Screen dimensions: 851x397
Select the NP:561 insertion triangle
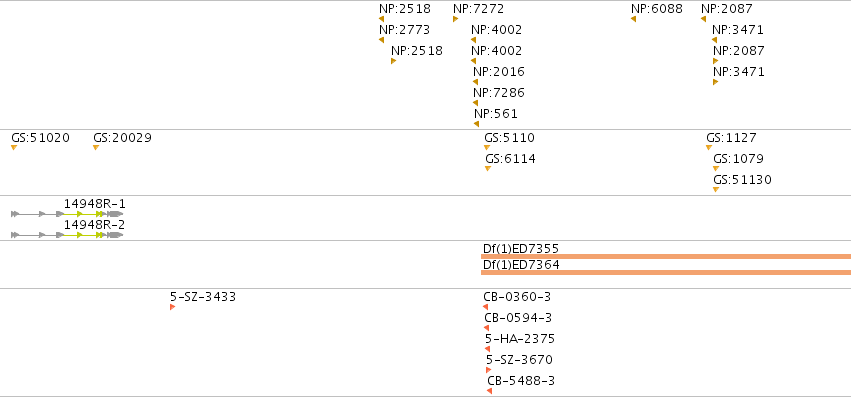[477, 124]
